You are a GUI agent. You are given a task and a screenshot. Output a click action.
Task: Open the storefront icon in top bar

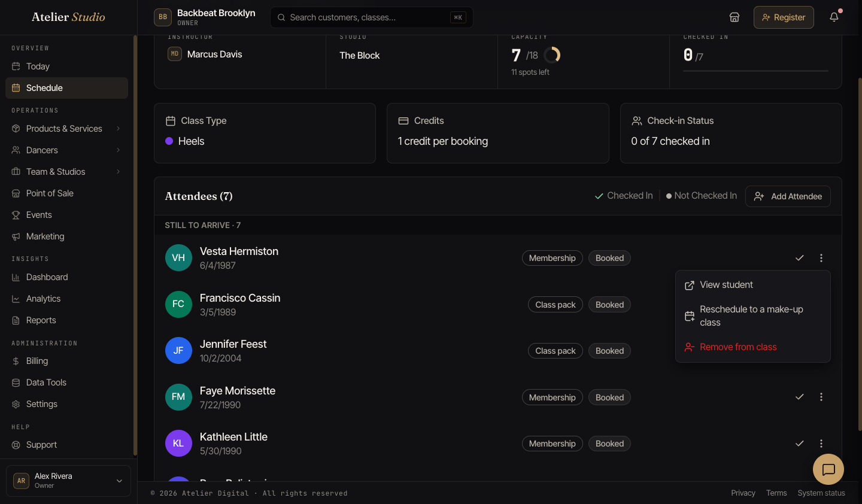click(734, 17)
